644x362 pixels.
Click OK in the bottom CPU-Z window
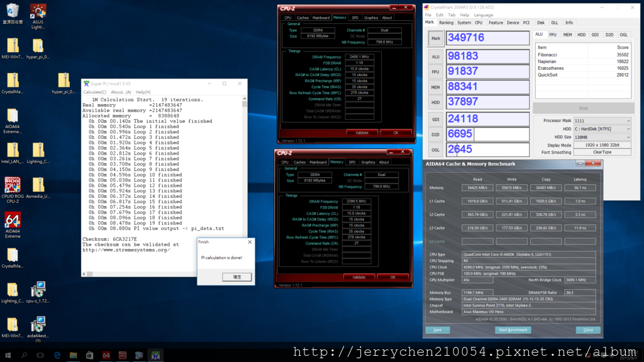click(392, 277)
